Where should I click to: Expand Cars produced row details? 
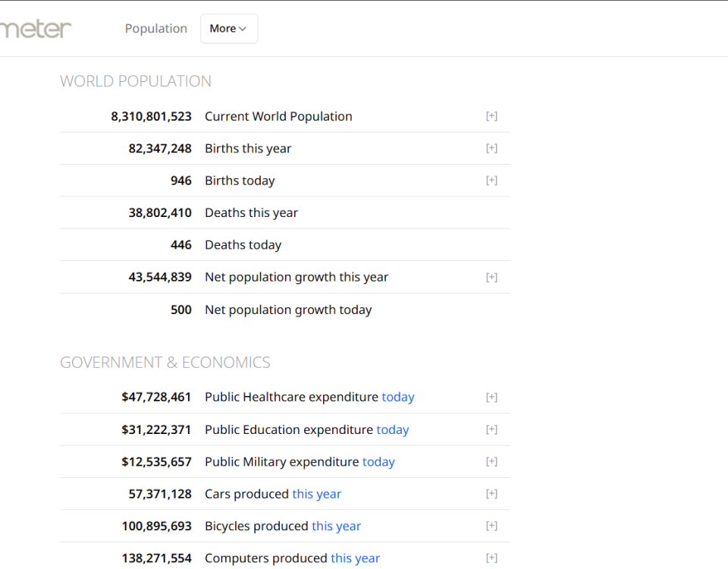[491, 493]
